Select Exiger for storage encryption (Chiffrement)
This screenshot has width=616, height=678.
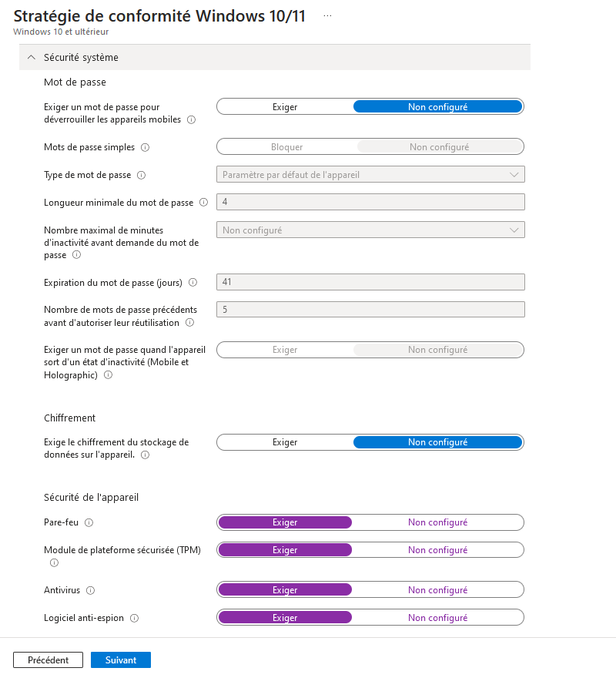tap(285, 442)
